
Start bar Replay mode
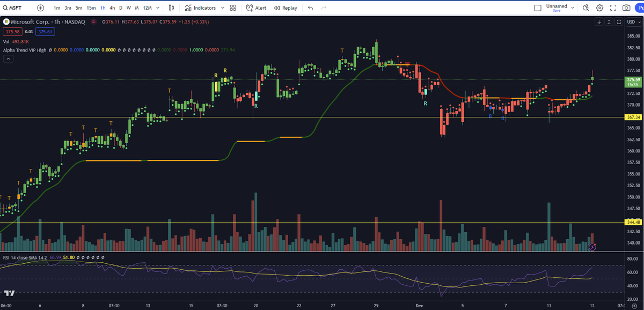tap(286, 8)
